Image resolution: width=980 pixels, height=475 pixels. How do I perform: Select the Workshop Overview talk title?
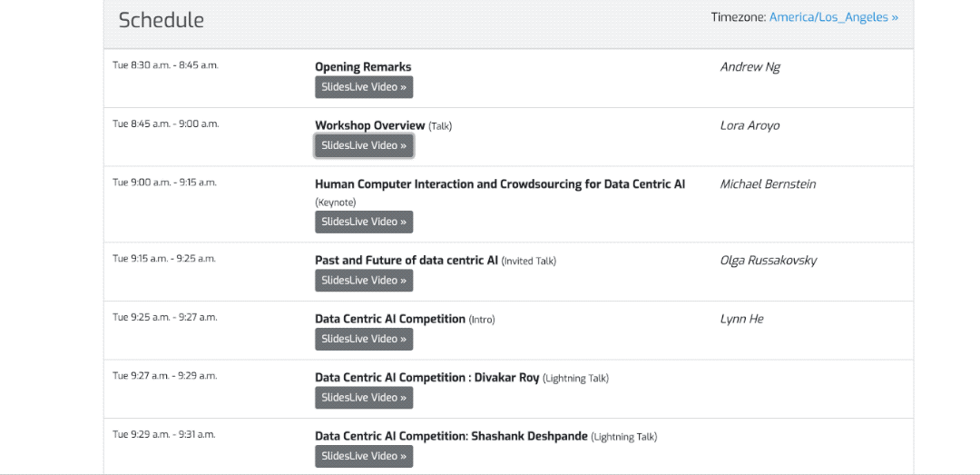[369, 125]
